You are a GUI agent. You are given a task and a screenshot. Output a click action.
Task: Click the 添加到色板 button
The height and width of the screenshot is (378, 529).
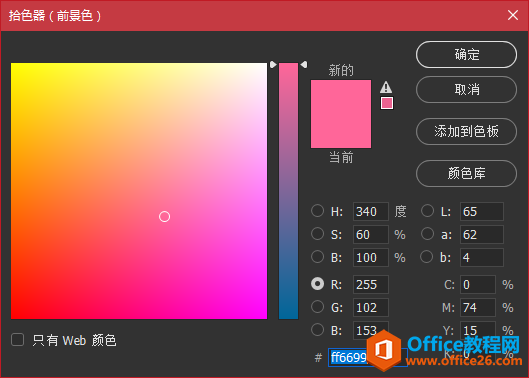coord(466,131)
